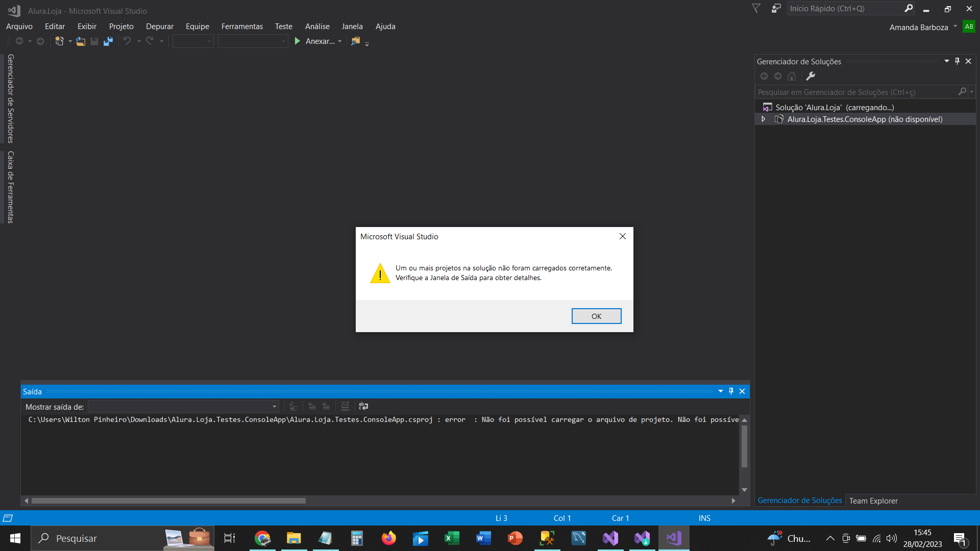Click the Navigate Forward icon
980x551 pixels.
[x=40, y=41]
